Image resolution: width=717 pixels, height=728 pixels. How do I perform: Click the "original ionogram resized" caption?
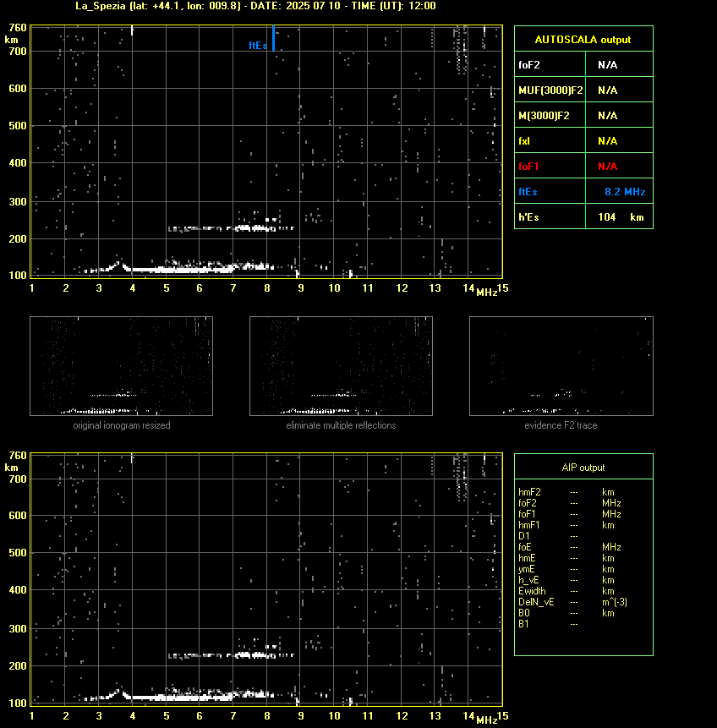click(122, 425)
